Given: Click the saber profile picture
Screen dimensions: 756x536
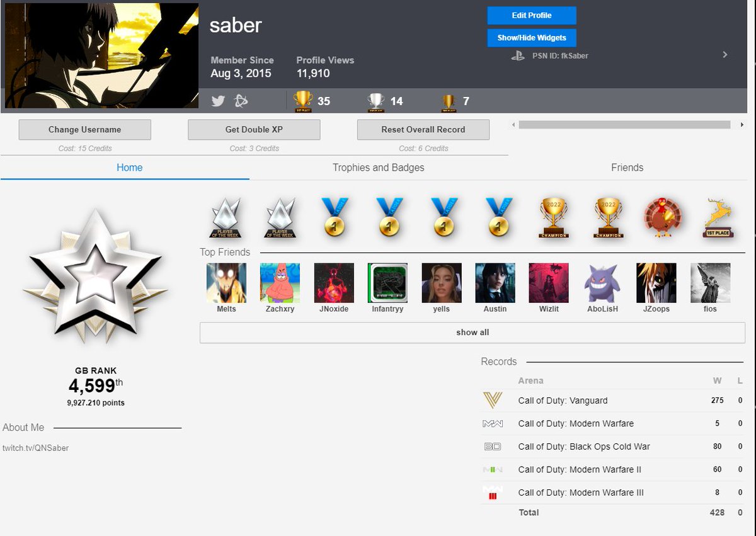Looking at the screenshot, I should pos(102,55).
